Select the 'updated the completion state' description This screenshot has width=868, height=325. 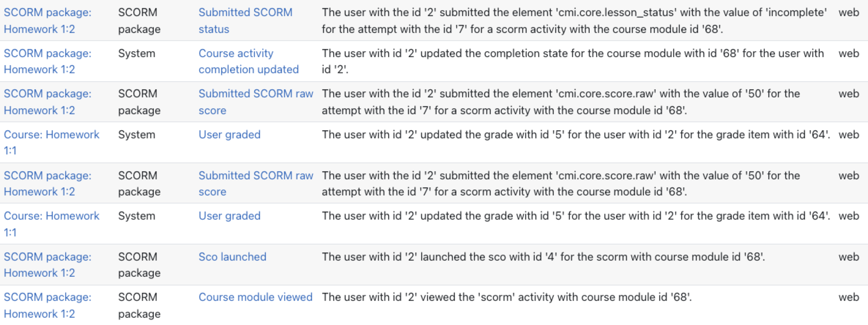tap(573, 61)
